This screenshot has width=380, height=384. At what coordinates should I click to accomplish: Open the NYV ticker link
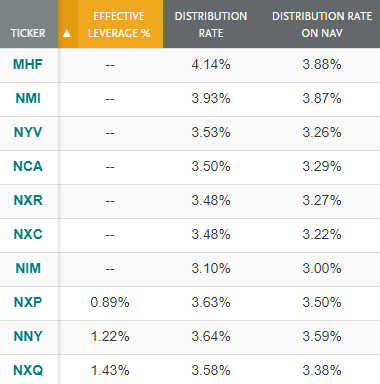(x=28, y=132)
